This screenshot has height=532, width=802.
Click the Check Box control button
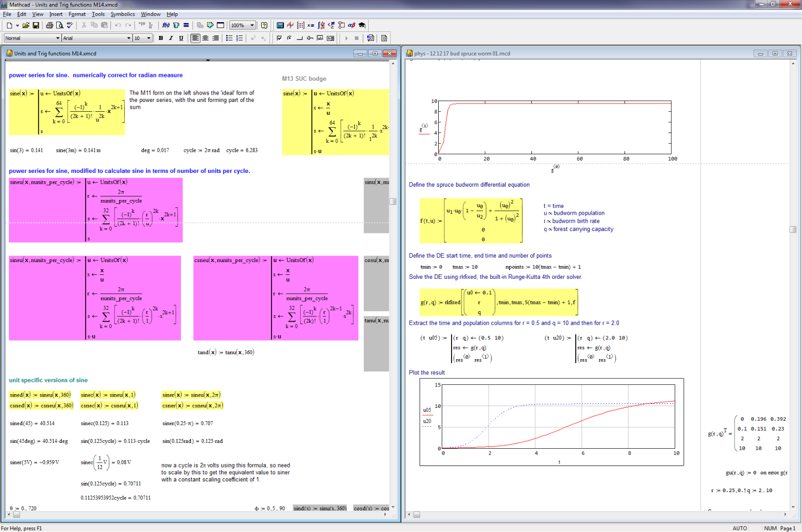coord(279,38)
